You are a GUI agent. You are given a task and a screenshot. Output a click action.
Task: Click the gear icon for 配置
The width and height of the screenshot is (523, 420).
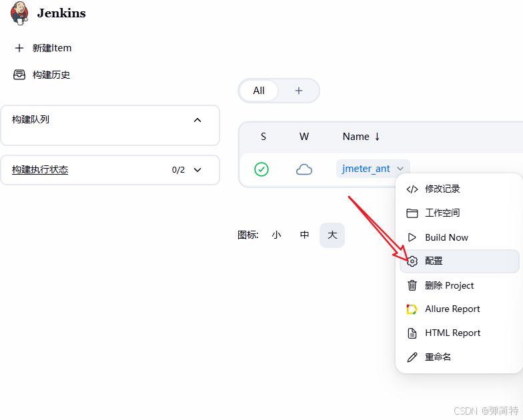tap(412, 261)
